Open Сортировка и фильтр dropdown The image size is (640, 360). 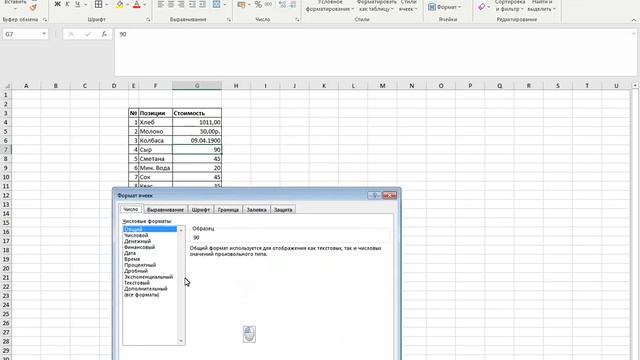[x=509, y=6]
